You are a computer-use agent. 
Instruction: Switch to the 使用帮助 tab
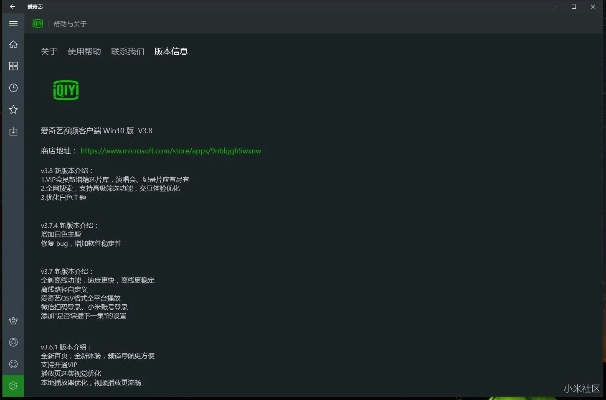(84, 51)
